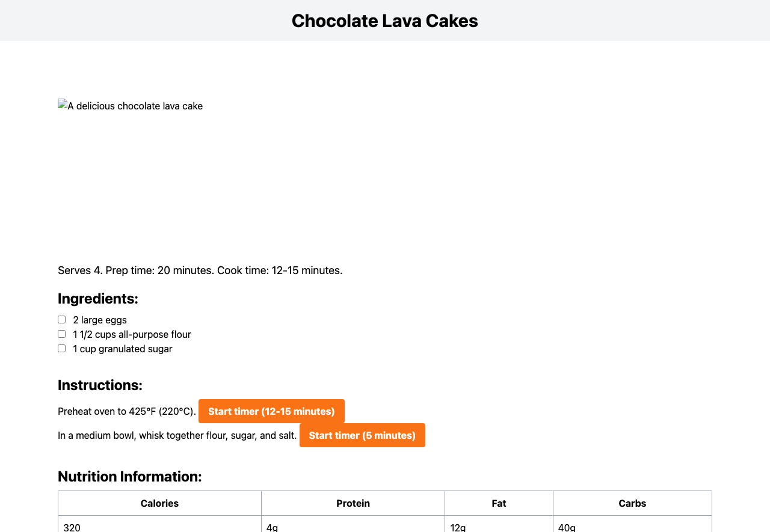
Task: Select the Fat column header
Action: click(x=499, y=503)
